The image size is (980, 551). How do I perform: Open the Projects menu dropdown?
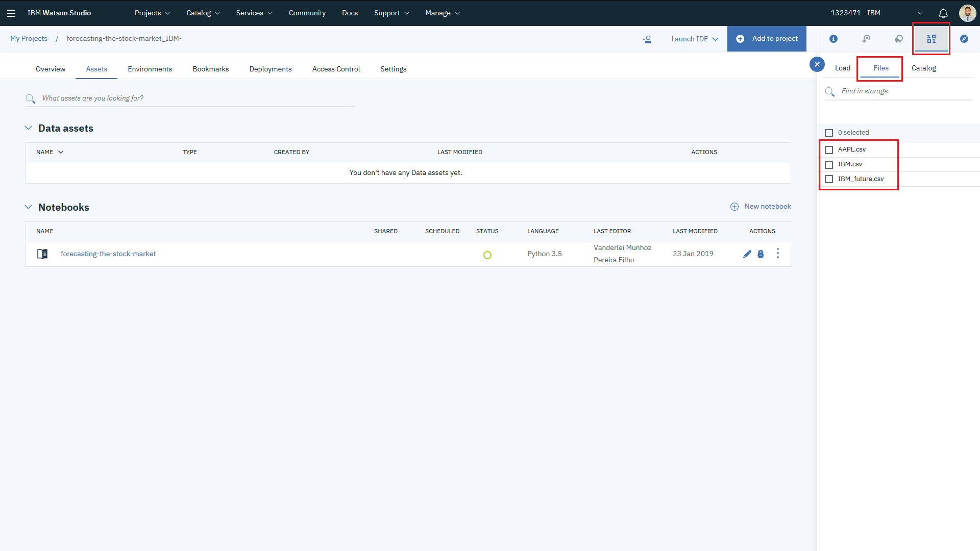(152, 13)
